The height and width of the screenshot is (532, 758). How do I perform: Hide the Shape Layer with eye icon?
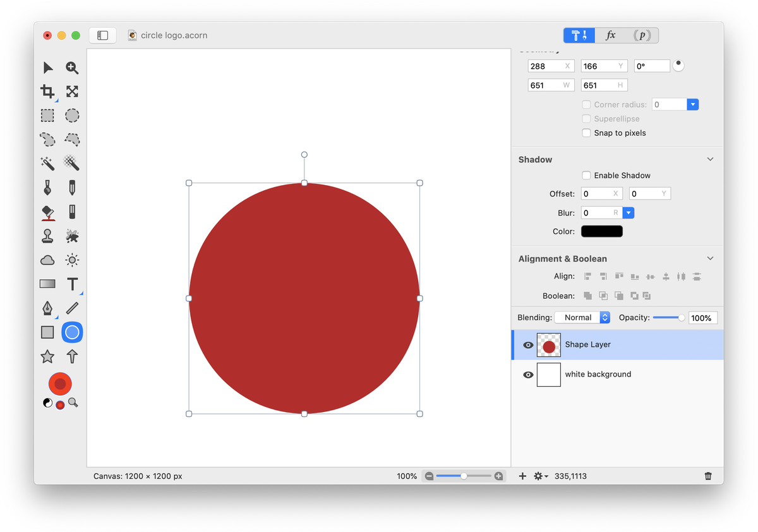pos(528,345)
